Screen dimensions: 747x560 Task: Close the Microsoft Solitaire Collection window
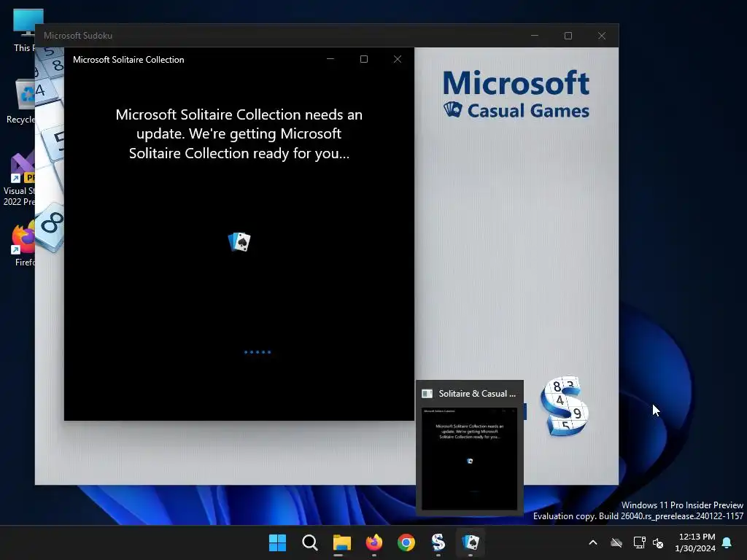[398, 59]
